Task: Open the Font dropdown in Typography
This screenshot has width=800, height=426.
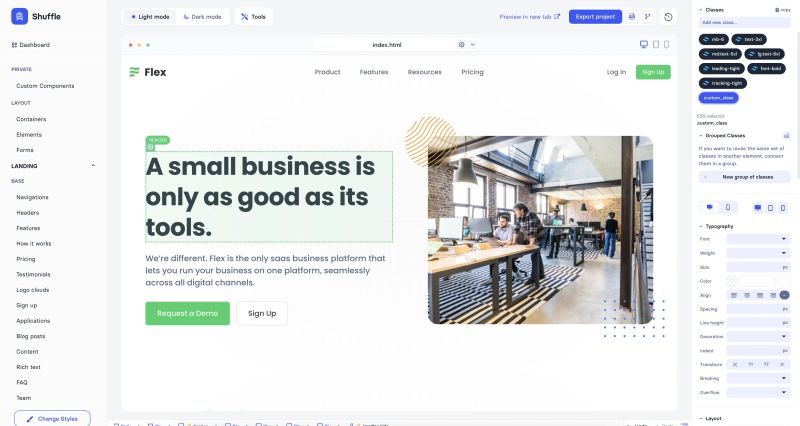Action: click(758, 239)
